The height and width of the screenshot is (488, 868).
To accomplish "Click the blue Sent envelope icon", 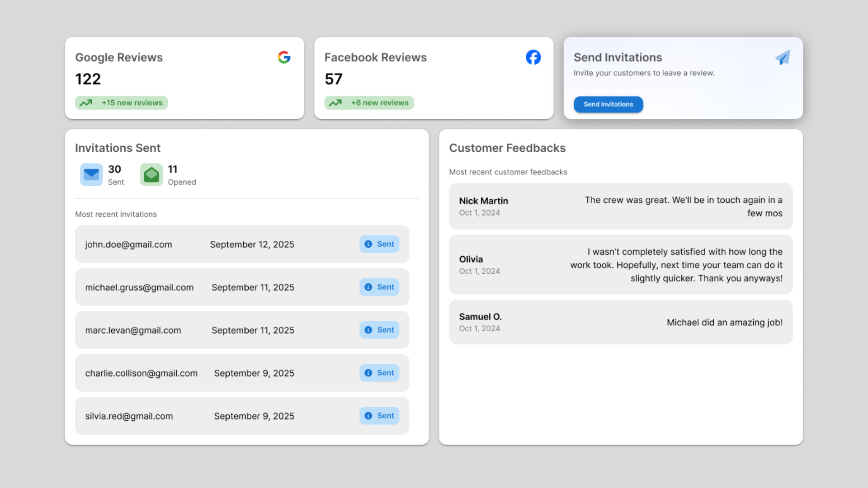I will (x=91, y=174).
